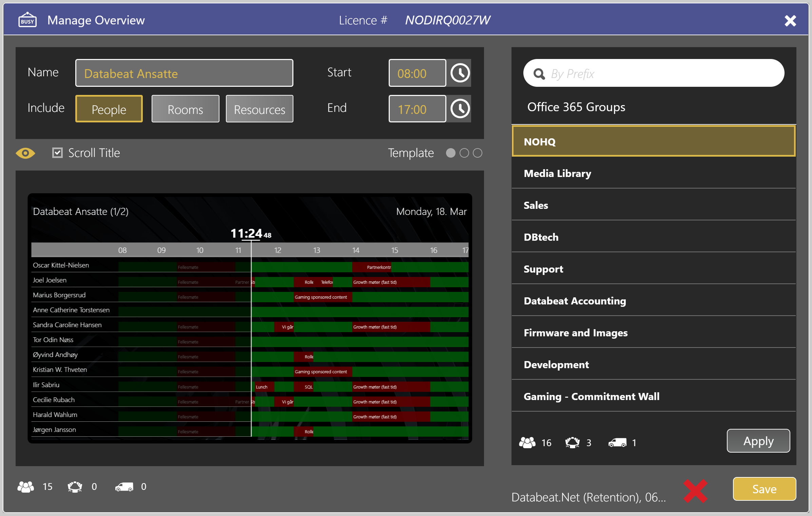
Task: Click the Lunch event in Ilir Sabriu's row
Action: (x=264, y=387)
